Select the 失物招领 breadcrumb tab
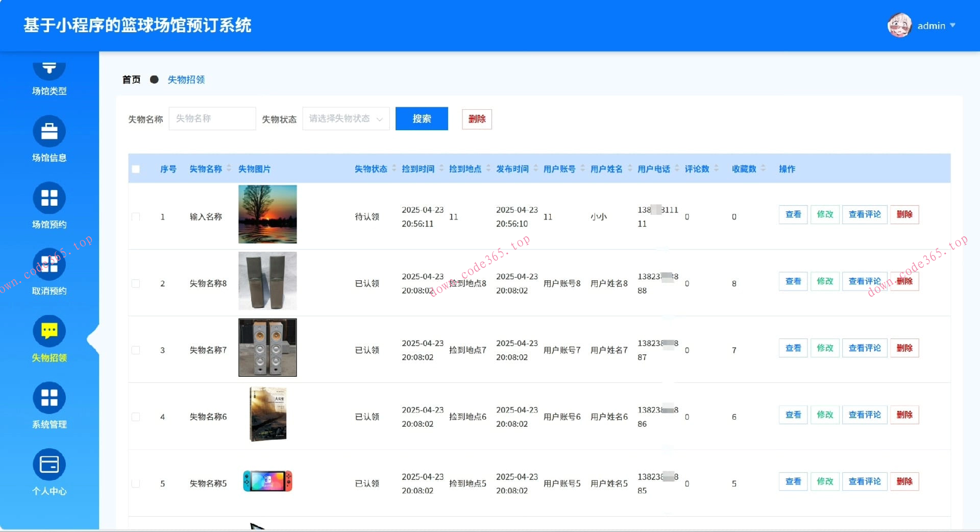The image size is (980, 532). tap(186, 80)
